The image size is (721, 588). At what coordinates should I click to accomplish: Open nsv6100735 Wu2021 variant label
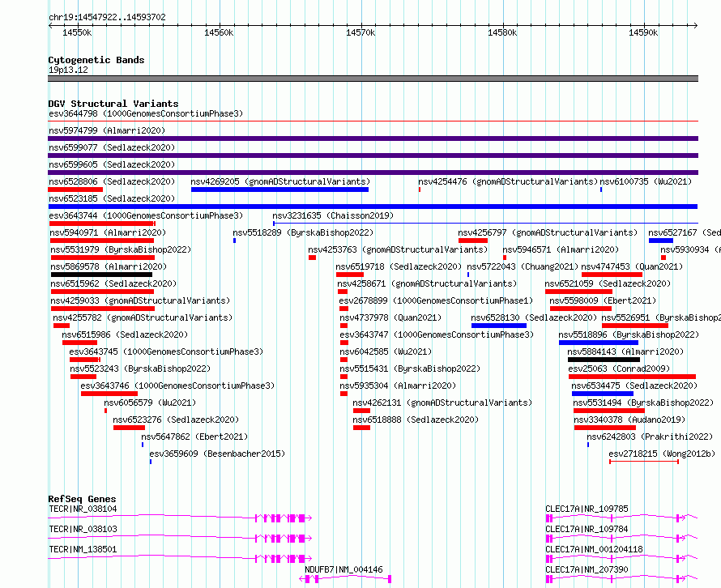pos(646,181)
